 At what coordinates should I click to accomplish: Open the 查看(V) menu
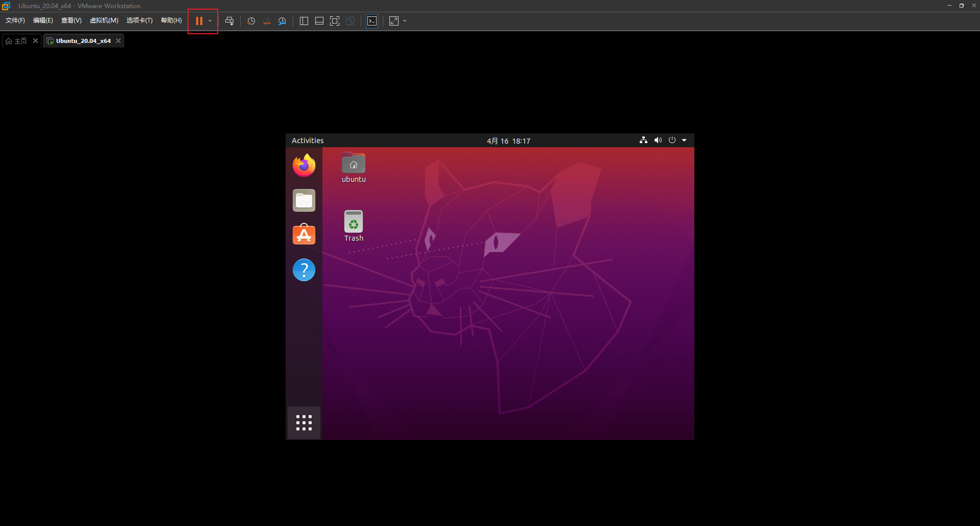click(72, 20)
